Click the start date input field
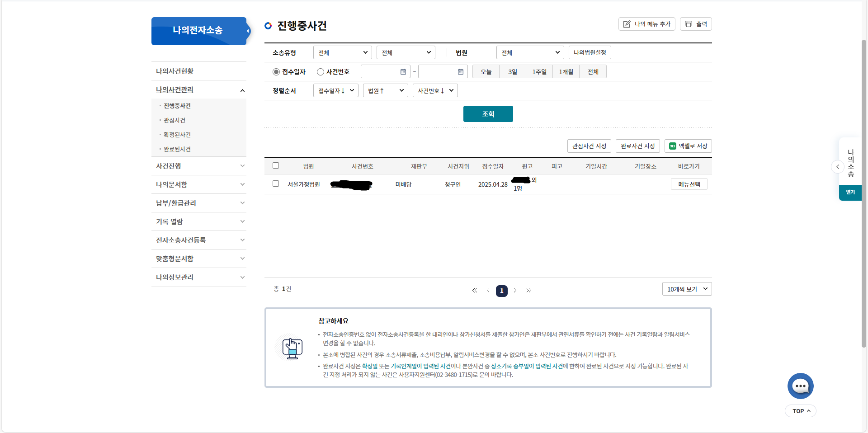This screenshot has height=433, width=868. click(x=382, y=71)
